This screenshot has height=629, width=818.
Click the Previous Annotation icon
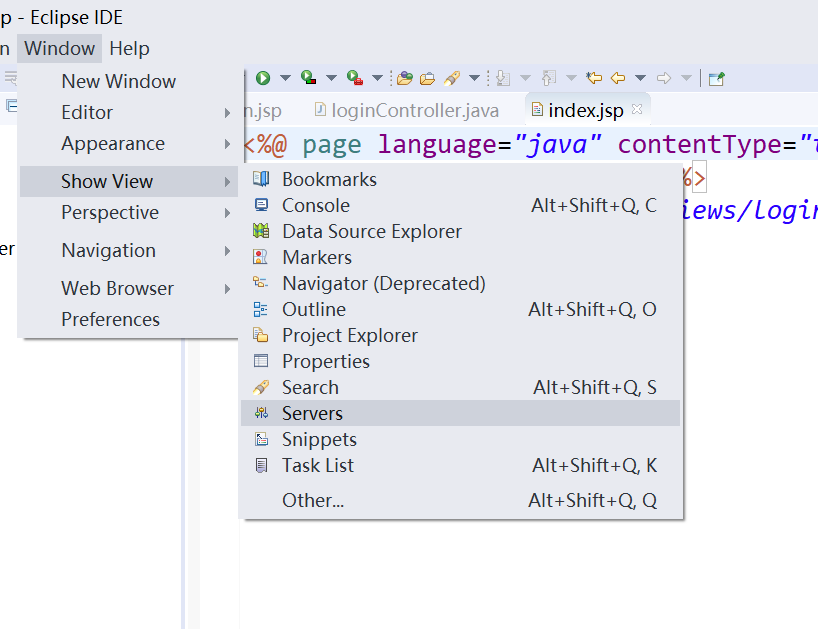click(548, 78)
